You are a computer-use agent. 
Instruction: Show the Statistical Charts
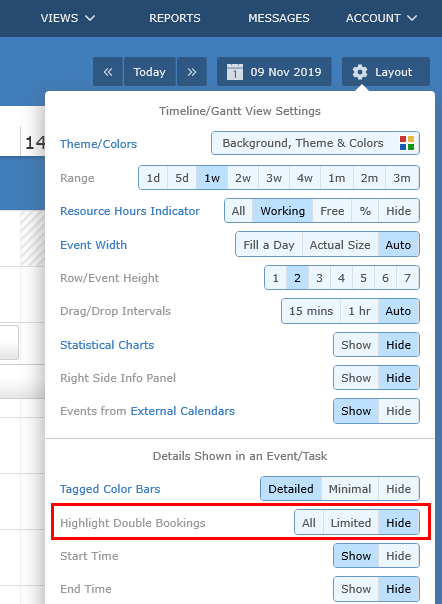(x=356, y=345)
